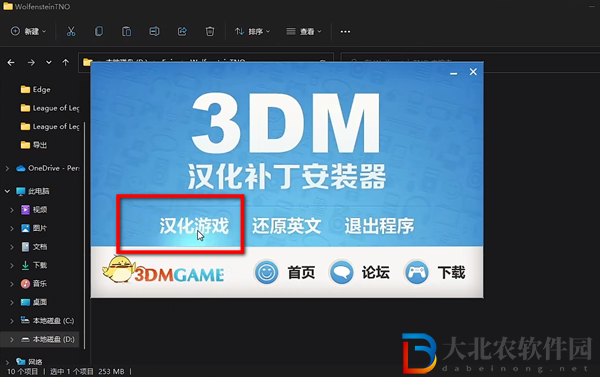600x377 pixels.
Task: Click the 3DMGAME logo
Action: tap(163, 270)
